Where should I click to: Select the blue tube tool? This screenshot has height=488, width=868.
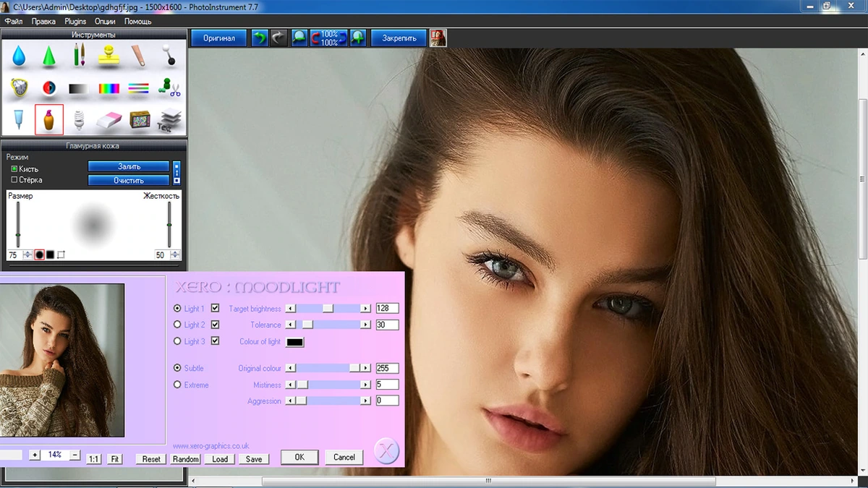20,119
